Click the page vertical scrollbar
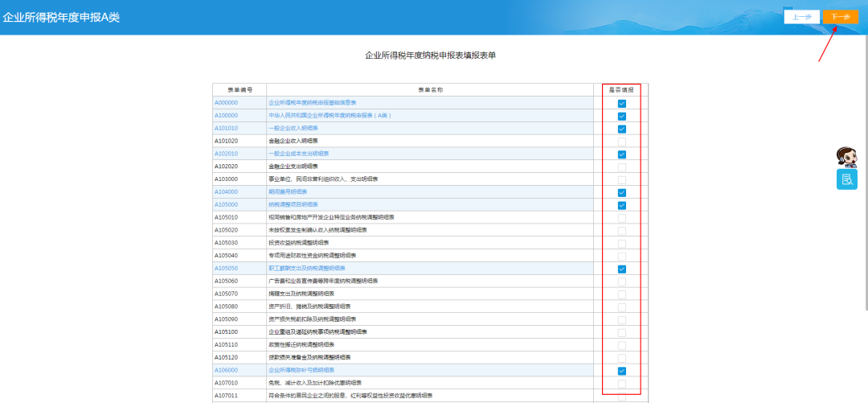 point(866,172)
